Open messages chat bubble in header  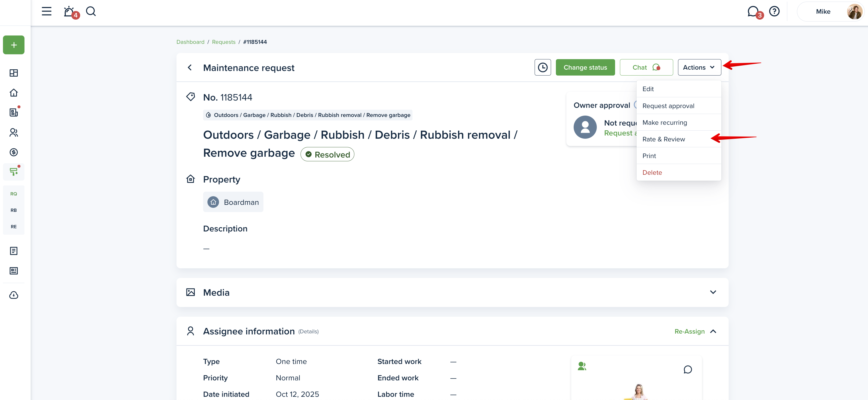click(x=752, y=12)
